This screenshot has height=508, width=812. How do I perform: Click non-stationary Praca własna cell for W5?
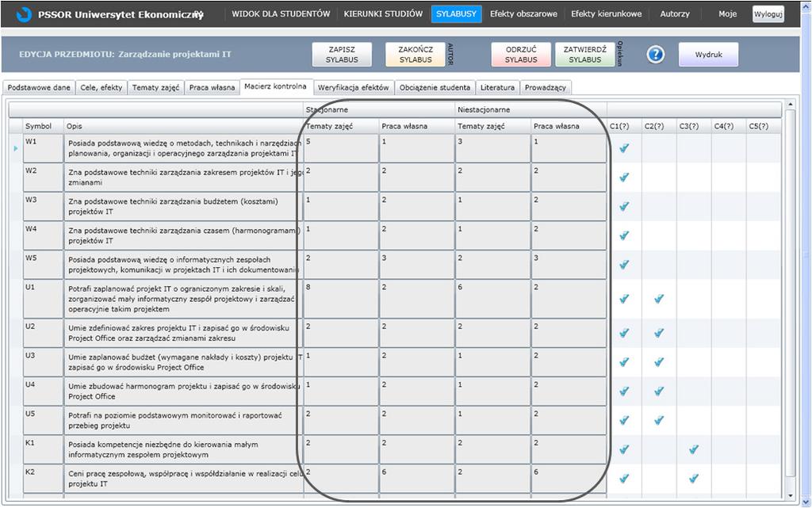pos(569,265)
